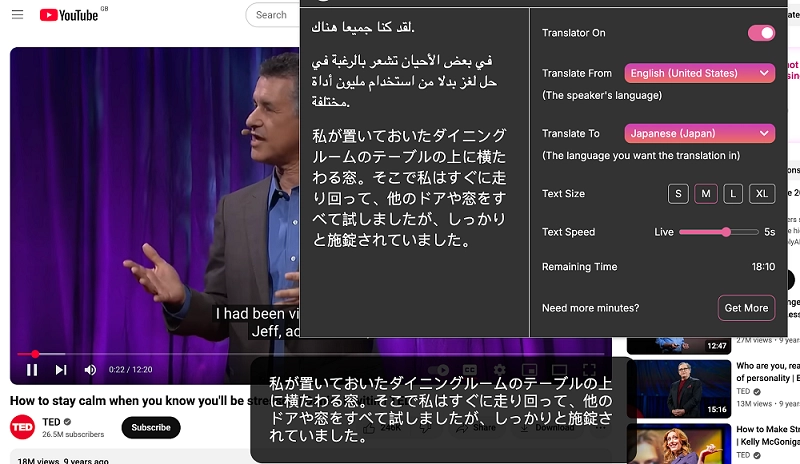Open the 15:16 personality video thumbnail
This screenshot has width=800, height=464.
679,389
